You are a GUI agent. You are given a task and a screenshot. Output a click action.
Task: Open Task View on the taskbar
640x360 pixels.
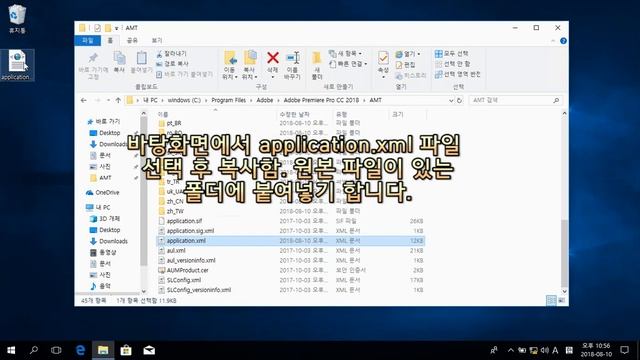point(56,350)
